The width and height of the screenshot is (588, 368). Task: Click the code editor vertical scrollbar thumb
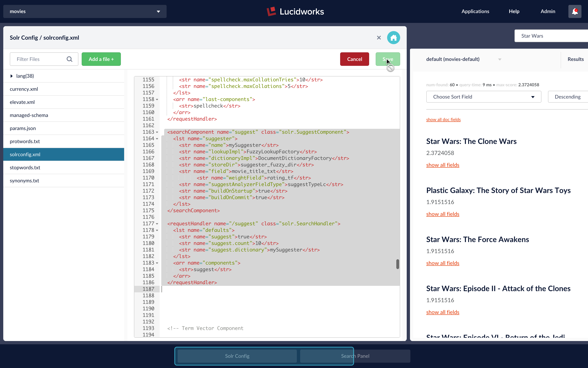[398, 264]
